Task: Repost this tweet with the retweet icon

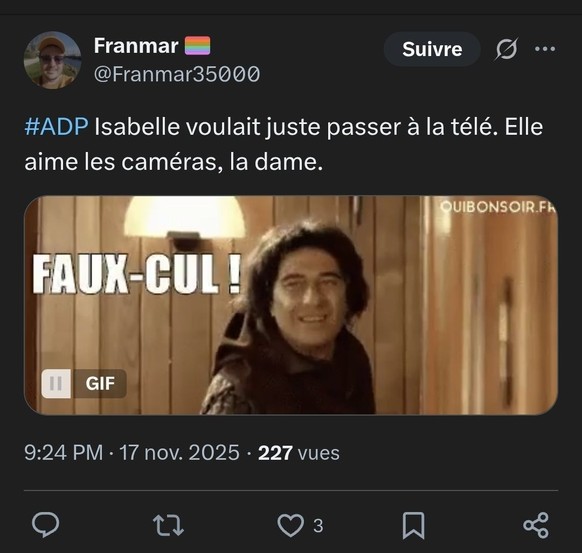Action: [168, 526]
